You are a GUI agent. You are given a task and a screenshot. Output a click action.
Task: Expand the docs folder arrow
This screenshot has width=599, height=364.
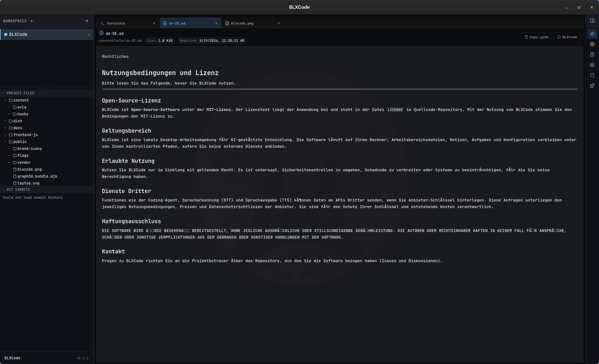[x=5, y=128]
